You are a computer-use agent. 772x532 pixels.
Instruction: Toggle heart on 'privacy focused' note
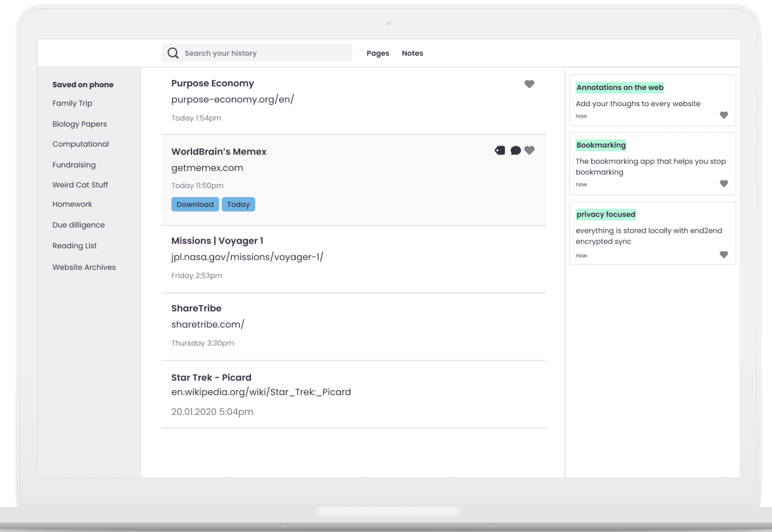[724, 255]
